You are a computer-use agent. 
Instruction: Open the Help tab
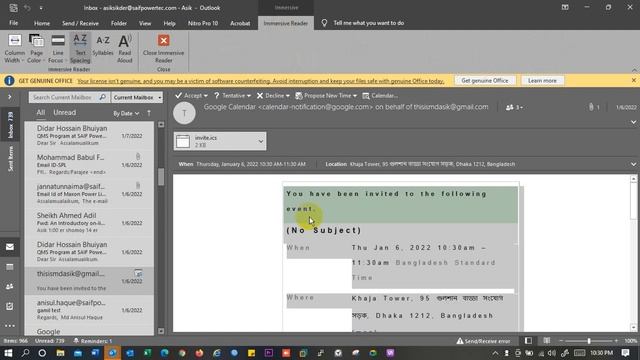(x=169, y=23)
